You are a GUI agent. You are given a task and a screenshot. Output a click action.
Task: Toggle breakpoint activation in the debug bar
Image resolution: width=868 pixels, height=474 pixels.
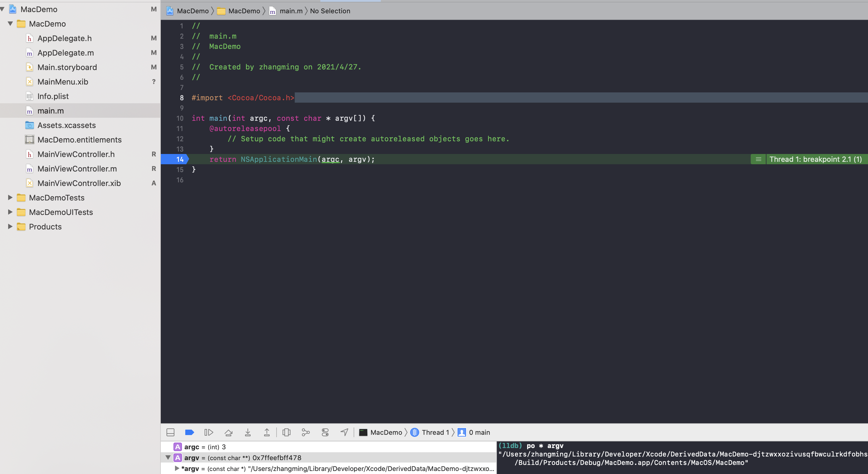[190, 432]
